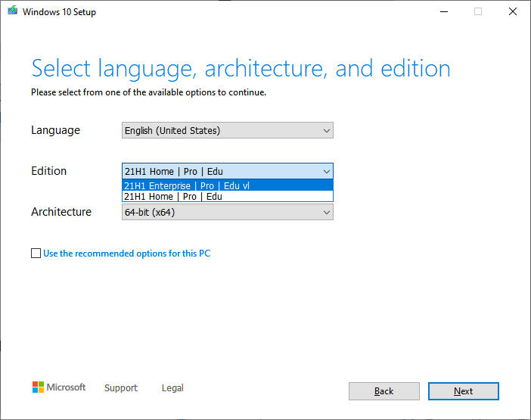Image resolution: width=531 pixels, height=420 pixels.
Task: Close the Windows 10 Setup window
Action: (x=512, y=11)
